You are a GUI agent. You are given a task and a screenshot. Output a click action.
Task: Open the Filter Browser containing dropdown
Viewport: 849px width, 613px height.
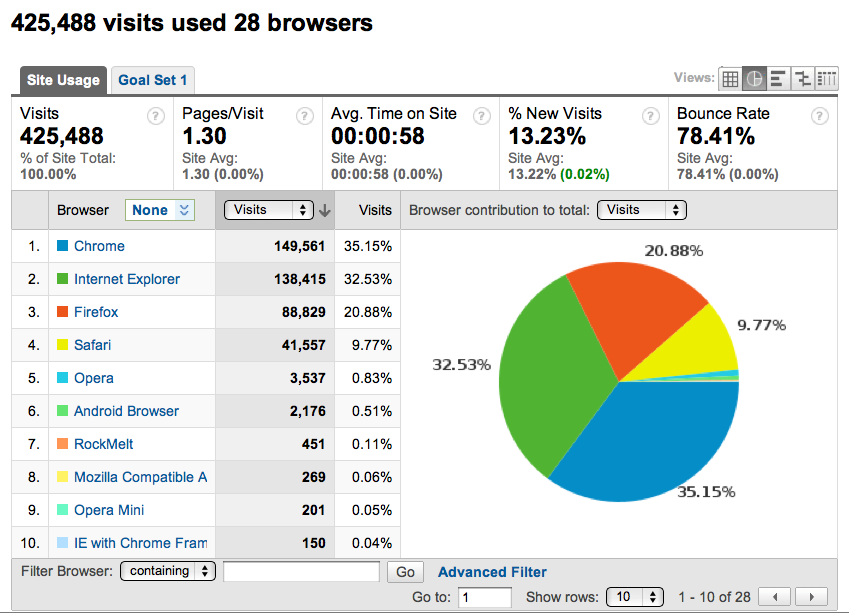(168, 571)
